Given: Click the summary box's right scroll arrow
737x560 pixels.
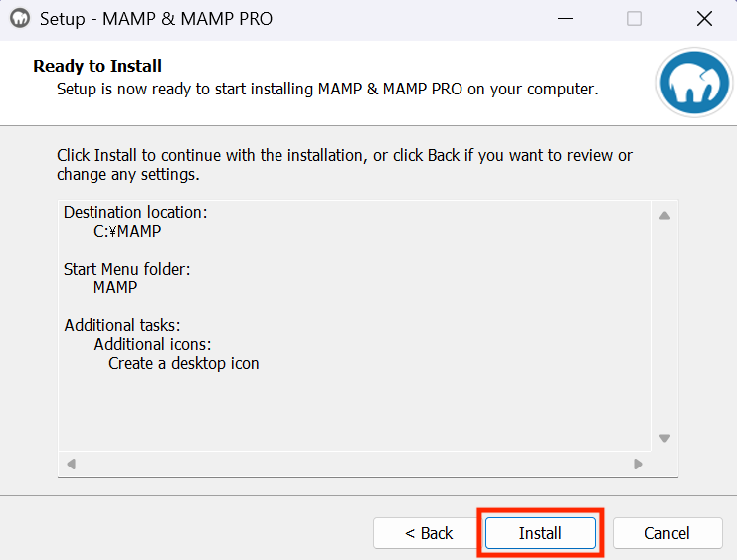Looking at the screenshot, I should (x=638, y=465).
